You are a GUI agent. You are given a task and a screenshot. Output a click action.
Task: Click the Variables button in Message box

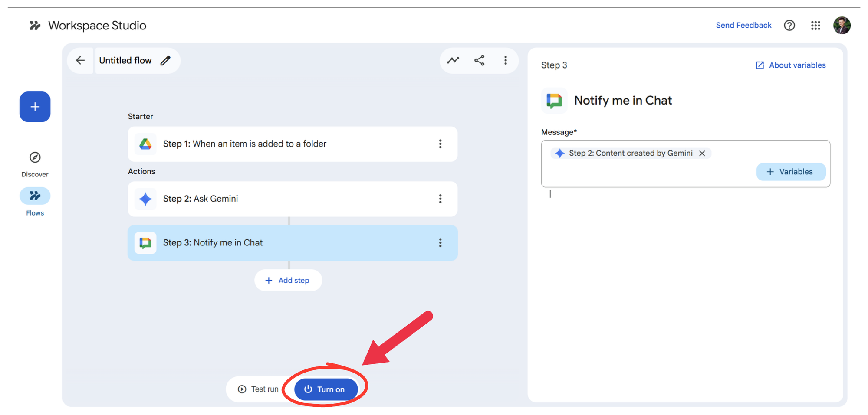tap(791, 172)
